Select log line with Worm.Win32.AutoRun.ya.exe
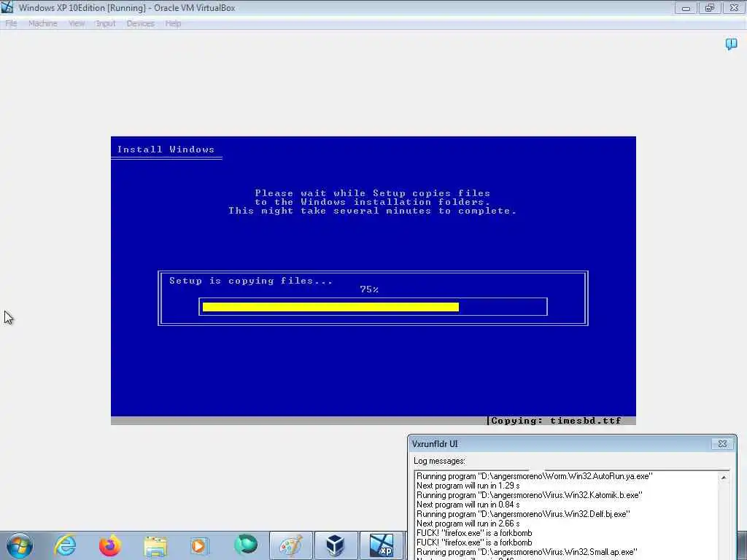This screenshot has height=560, width=747. pyautogui.click(x=535, y=476)
